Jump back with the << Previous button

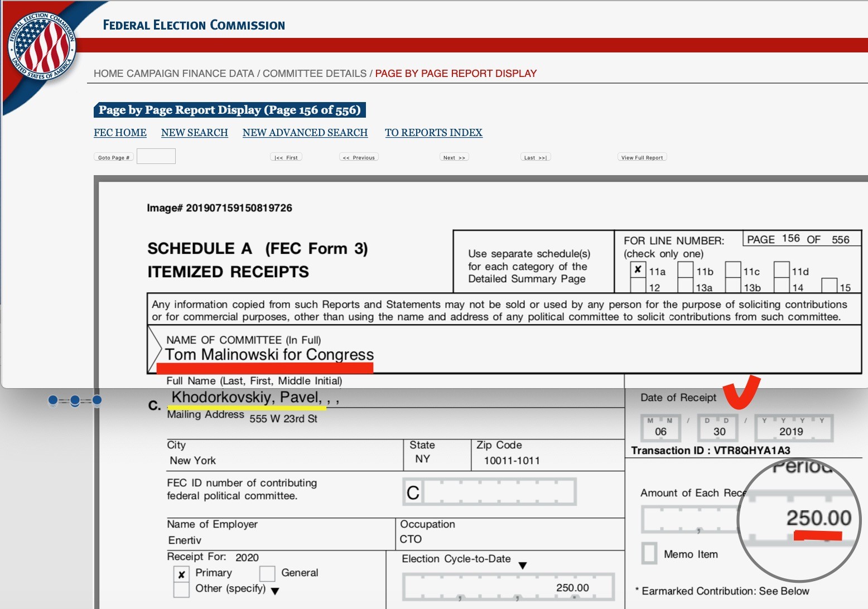click(359, 157)
